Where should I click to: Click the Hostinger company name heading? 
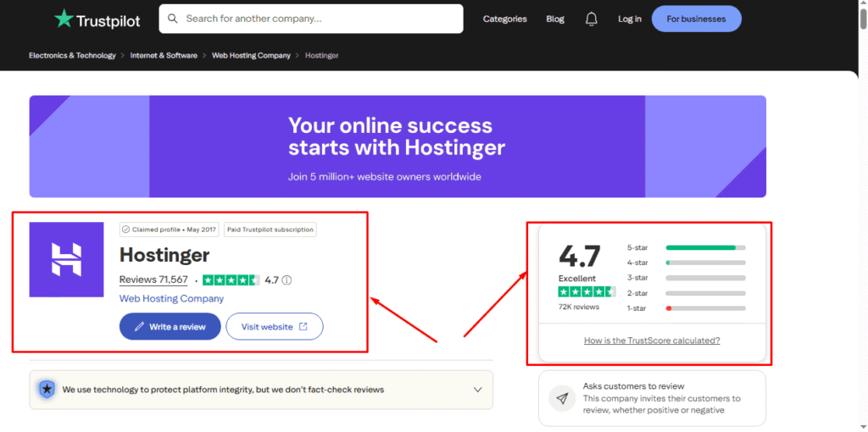coord(164,255)
